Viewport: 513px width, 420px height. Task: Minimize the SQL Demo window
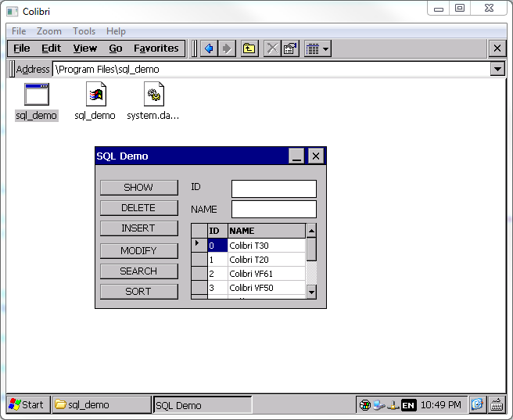click(296, 156)
